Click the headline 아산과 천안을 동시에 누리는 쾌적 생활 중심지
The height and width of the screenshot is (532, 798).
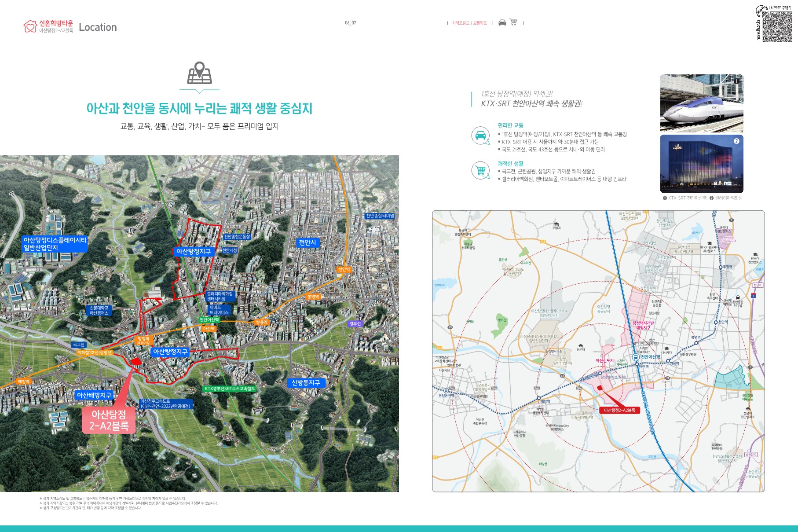(x=199, y=108)
